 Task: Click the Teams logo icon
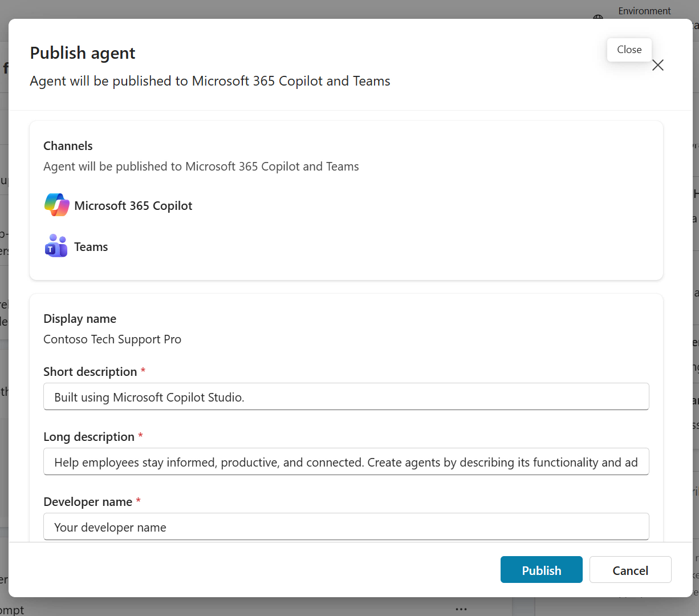pos(56,246)
